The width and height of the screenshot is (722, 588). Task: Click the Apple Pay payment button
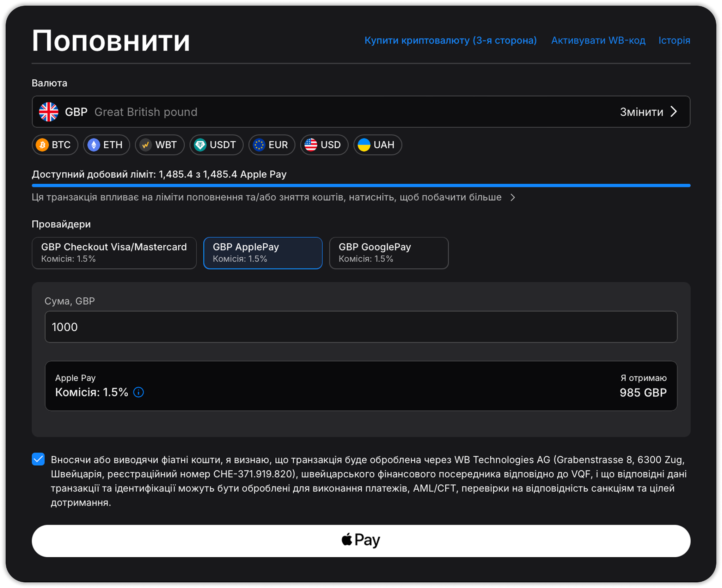[x=361, y=541]
